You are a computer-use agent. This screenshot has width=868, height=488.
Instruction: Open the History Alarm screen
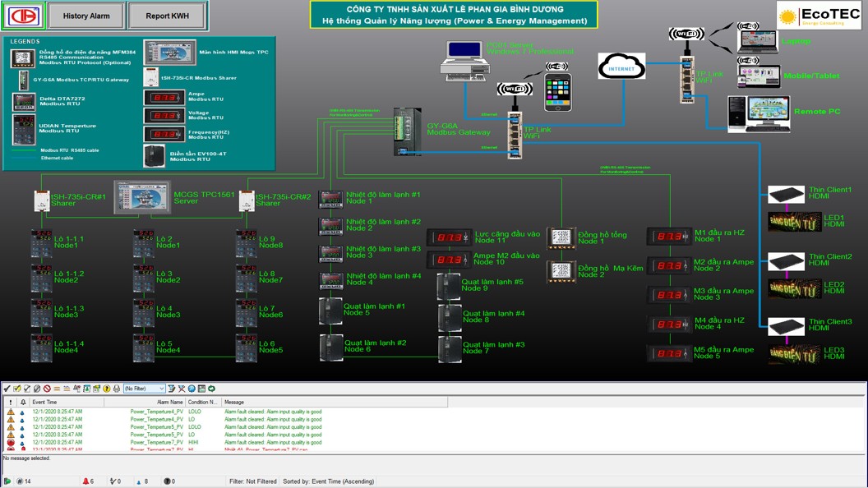coord(86,16)
